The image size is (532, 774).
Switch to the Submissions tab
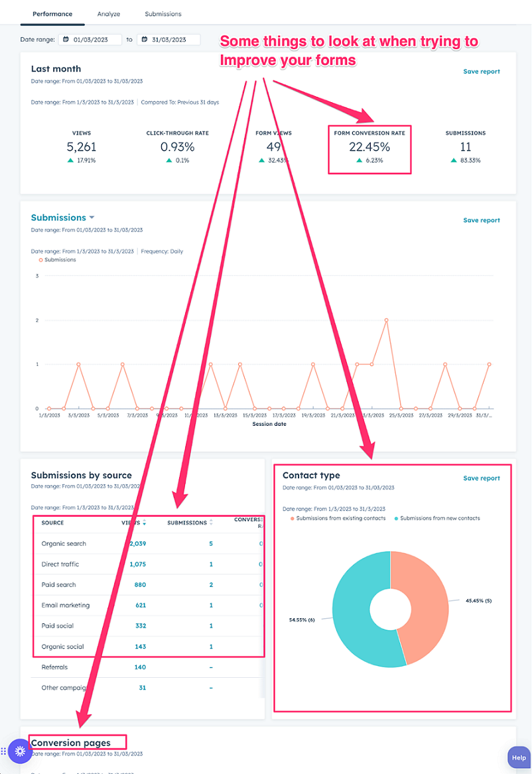(163, 14)
